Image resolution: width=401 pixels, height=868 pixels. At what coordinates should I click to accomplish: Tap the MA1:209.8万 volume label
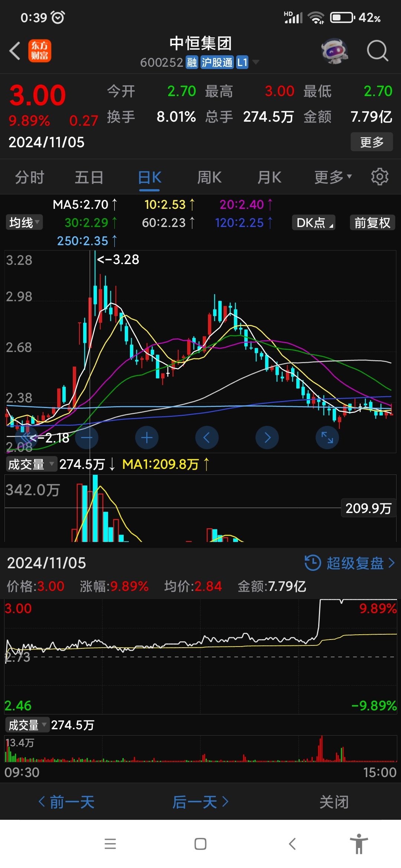tap(166, 464)
